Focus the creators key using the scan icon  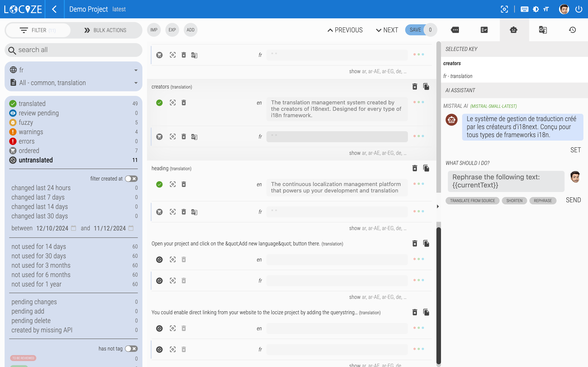[x=172, y=103]
